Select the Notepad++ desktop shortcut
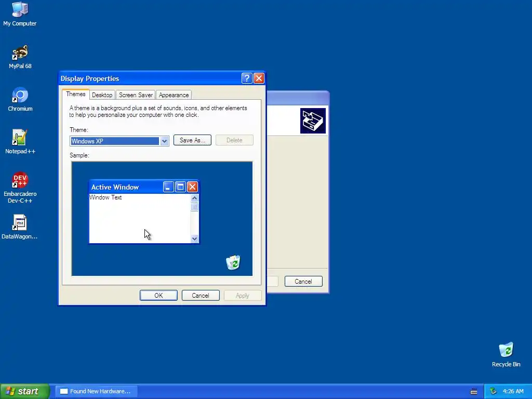The image size is (532, 399). pyautogui.click(x=20, y=142)
